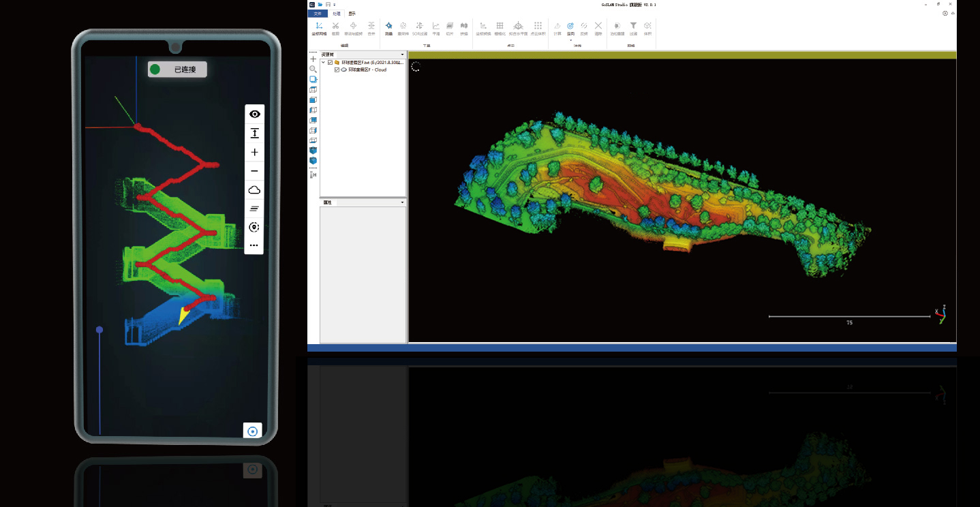Click the grid rasterize icon in ribbon
This screenshot has height=507, width=980.
click(500, 26)
